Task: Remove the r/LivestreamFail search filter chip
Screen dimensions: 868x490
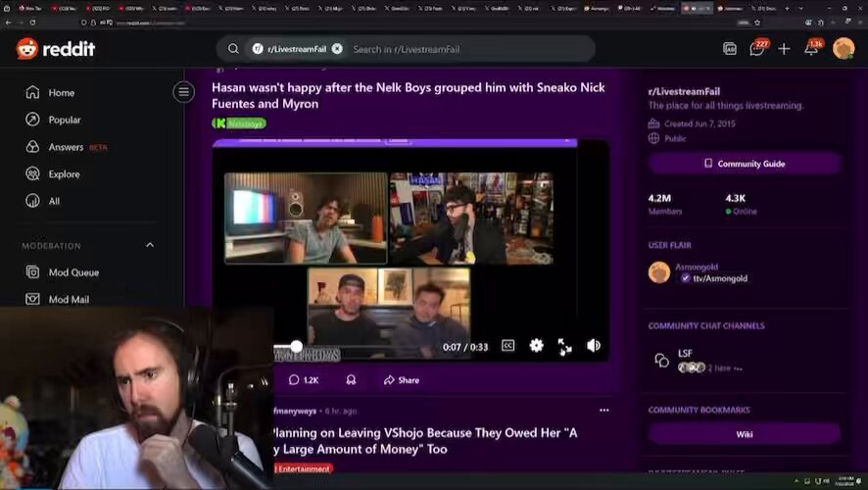Action: coord(337,49)
